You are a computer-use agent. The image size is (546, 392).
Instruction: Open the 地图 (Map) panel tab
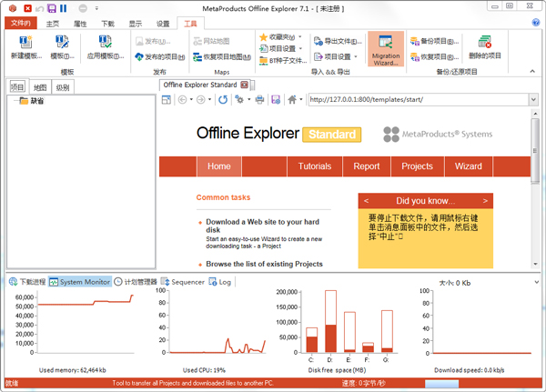[x=39, y=87]
